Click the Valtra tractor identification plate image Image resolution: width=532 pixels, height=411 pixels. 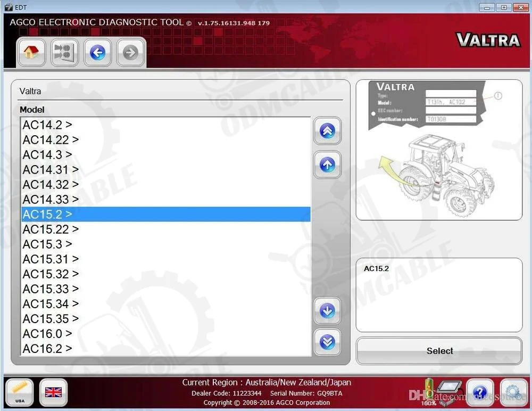tap(439, 150)
